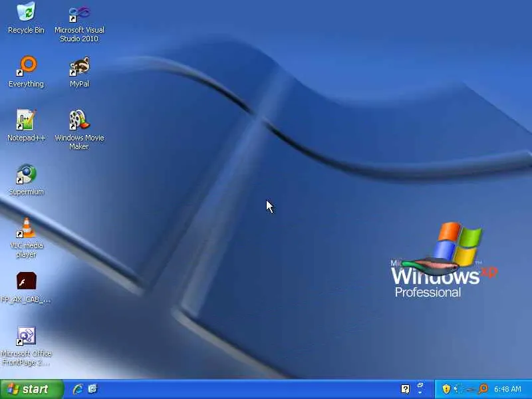Screen dimensions: 532x399
Task: Launch Internet Explorer from Quick Launch
Action: (x=78, y=389)
